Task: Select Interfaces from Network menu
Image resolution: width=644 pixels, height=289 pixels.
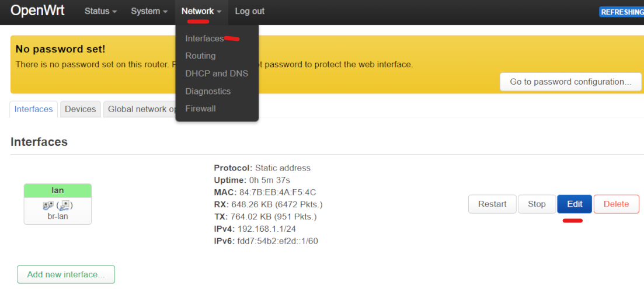Action: pyautogui.click(x=204, y=39)
